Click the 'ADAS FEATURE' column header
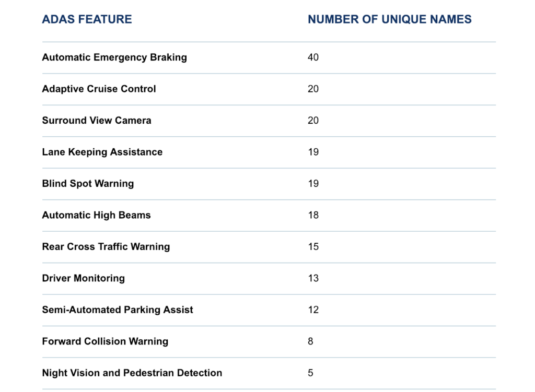 pyautogui.click(x=87, y=19)
